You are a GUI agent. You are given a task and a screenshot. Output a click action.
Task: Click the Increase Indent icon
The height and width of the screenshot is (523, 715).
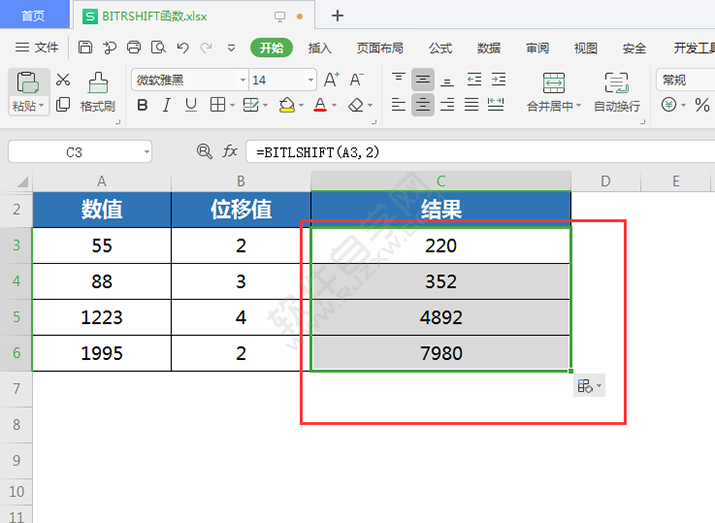tap(498, 80)
